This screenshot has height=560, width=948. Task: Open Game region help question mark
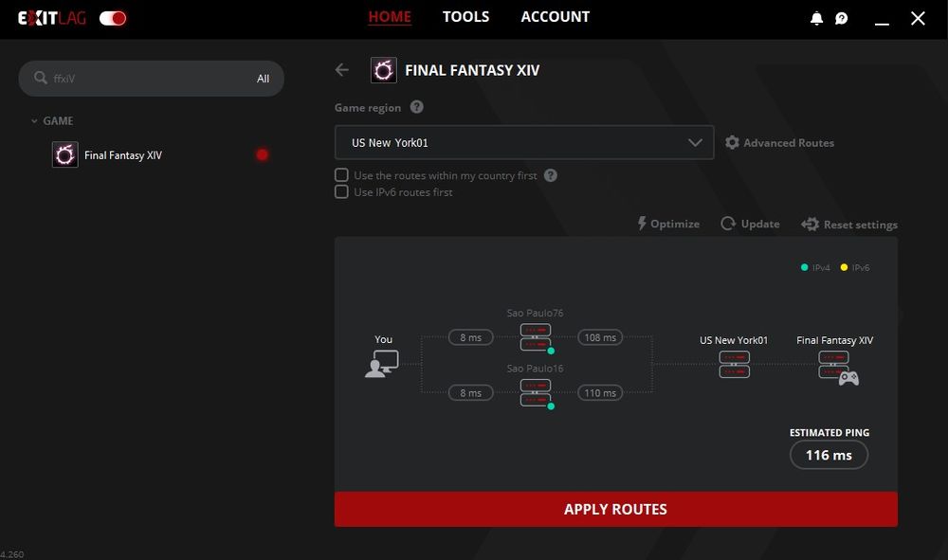coord(416,107)
